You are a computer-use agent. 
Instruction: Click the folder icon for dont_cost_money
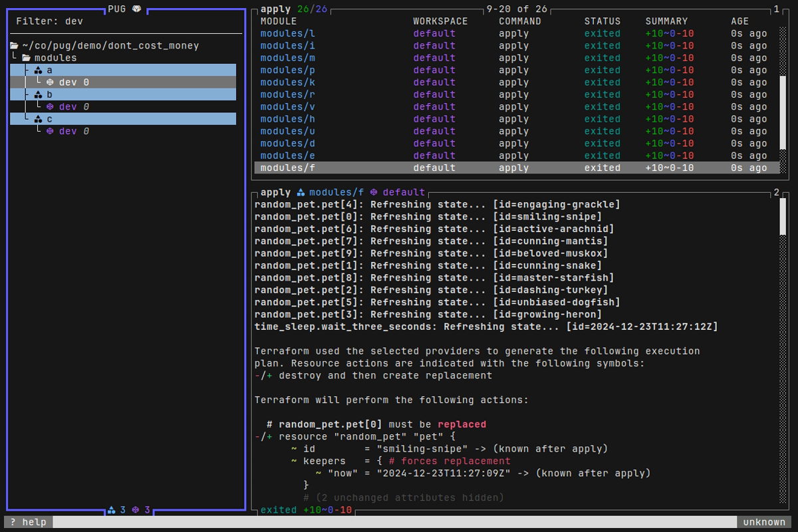point(13,45)
